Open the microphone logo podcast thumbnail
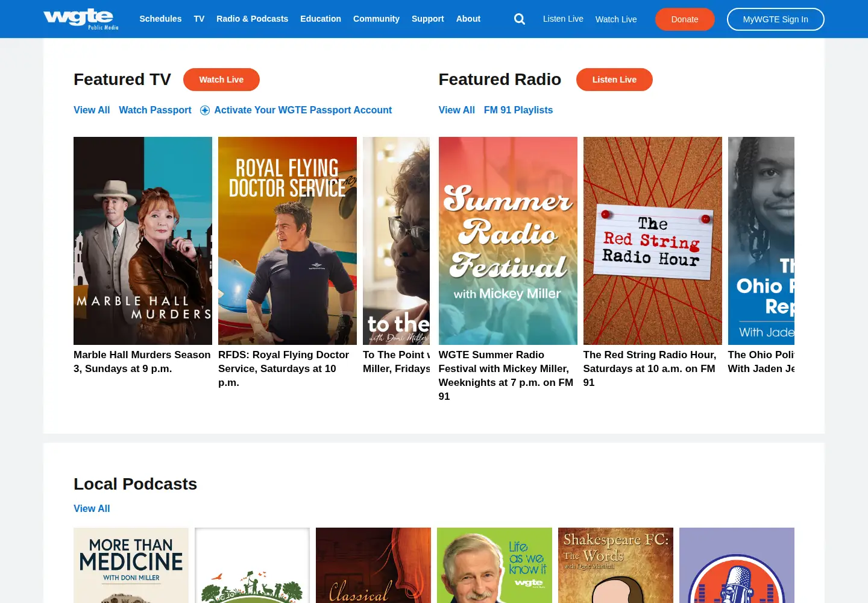The width and height of the screenshot is (868, 603). click(737, 565)
